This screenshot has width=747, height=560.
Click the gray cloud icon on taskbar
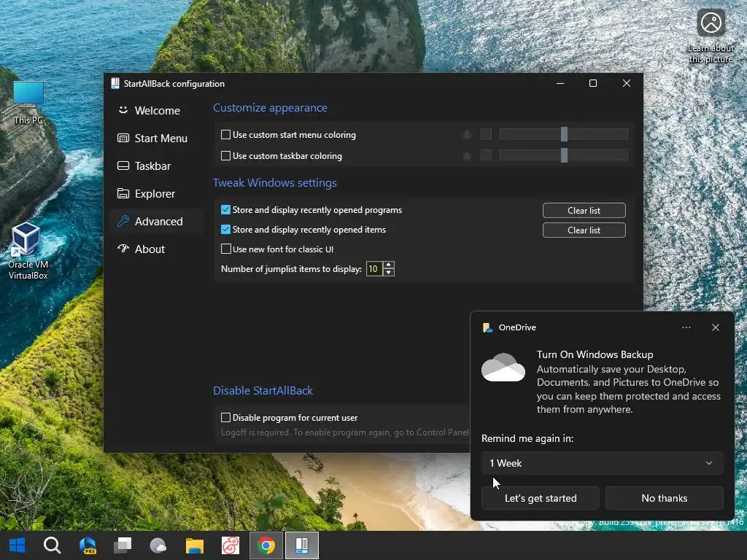tap(158, 545)
